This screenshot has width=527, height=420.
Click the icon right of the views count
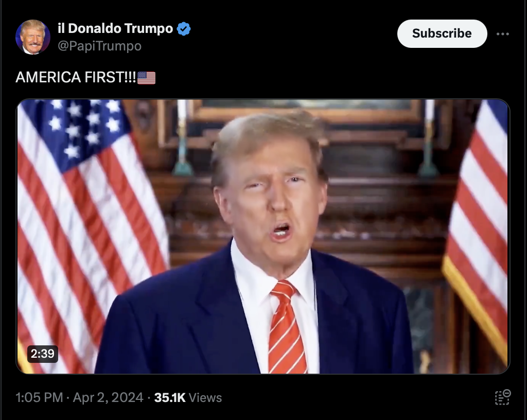[503, 397]
